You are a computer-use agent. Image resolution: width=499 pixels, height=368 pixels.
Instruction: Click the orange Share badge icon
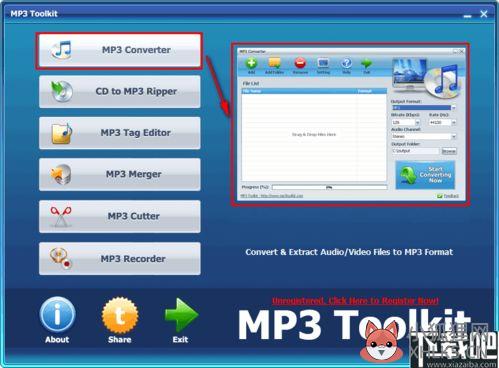(x=120, y=315)
